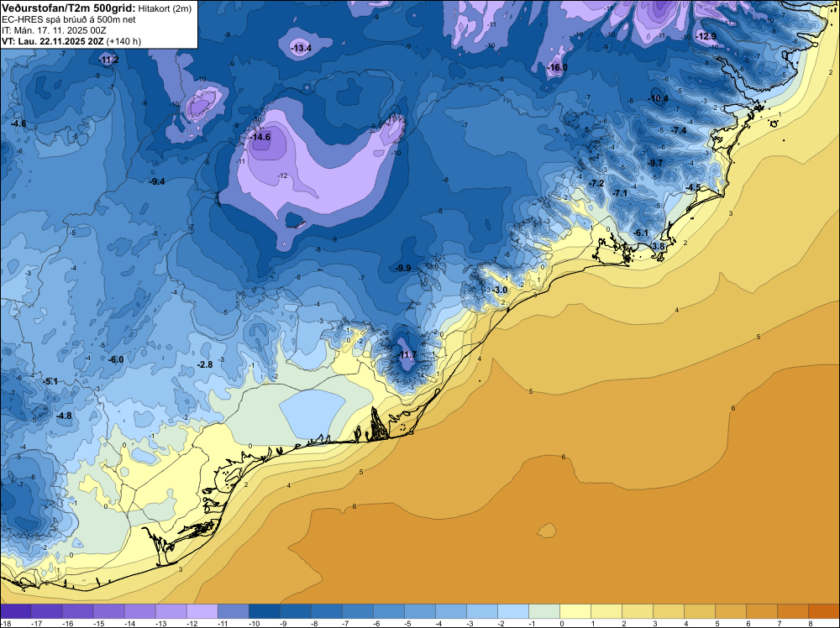The image size is (840, 628).
Task: Click the 3.8 coastal temperature value
Action: click(x=659, y=246)
